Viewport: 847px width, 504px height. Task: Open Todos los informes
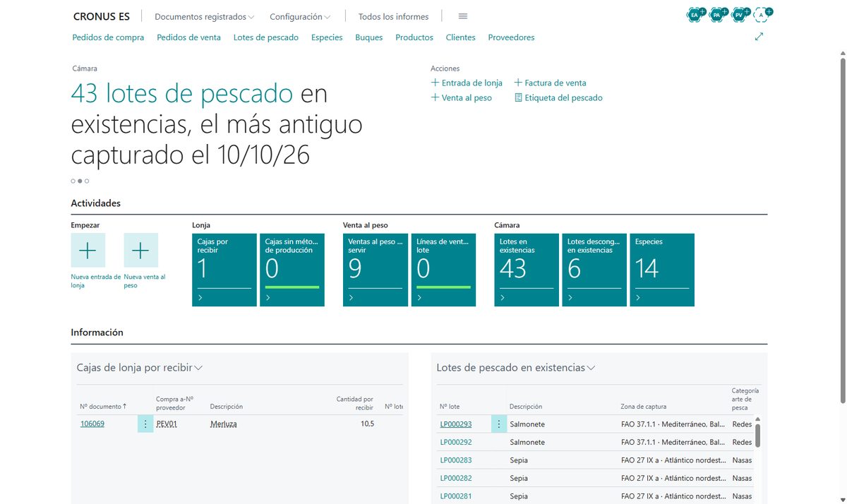tap(393, 16)
